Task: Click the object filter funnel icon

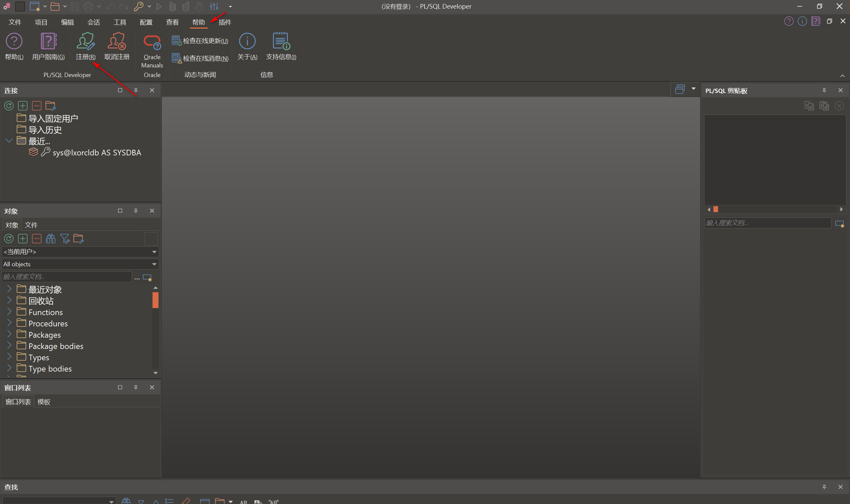Action: 64,239
